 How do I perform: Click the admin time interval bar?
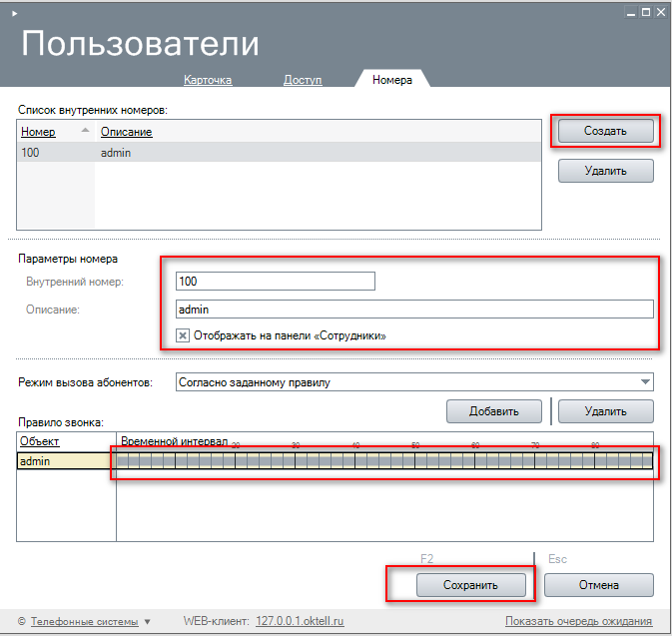coord(384,461)
